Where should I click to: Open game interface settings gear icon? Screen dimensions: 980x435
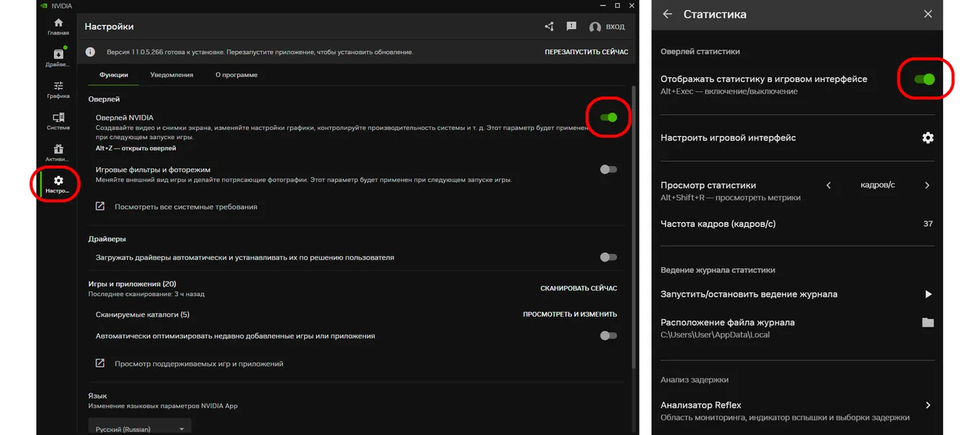[928, 138]
